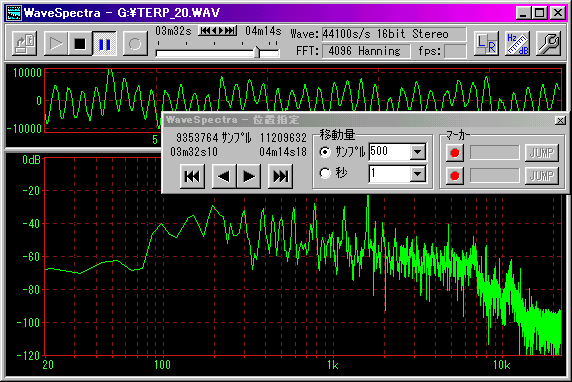Switch channel with the L/R icon
The height and width of the screenshot is (382, 572).
click(x=486, y=43)
